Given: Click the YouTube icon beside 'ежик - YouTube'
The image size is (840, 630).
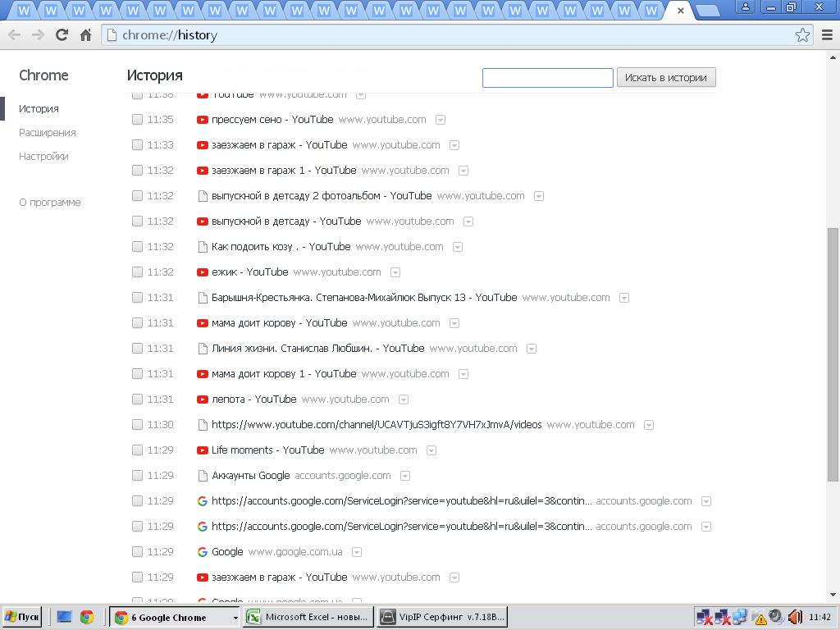Looking at the screenshot, I should pos(202,272).
